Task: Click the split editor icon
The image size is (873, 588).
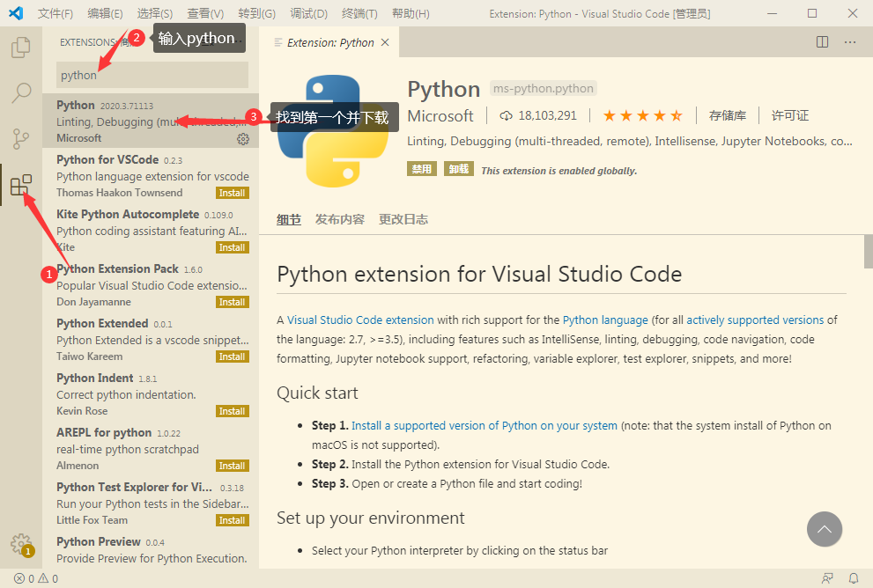Action: point(822,42)
